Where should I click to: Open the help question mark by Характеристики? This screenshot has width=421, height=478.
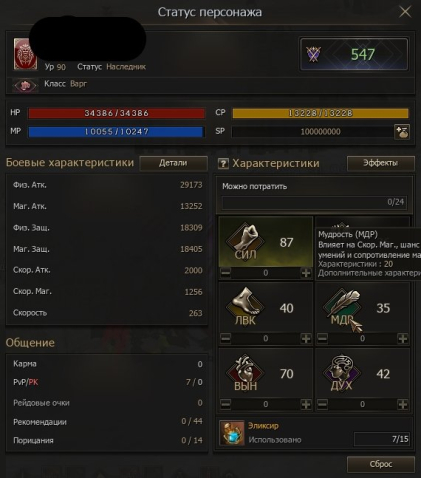(x=223, y=163)
